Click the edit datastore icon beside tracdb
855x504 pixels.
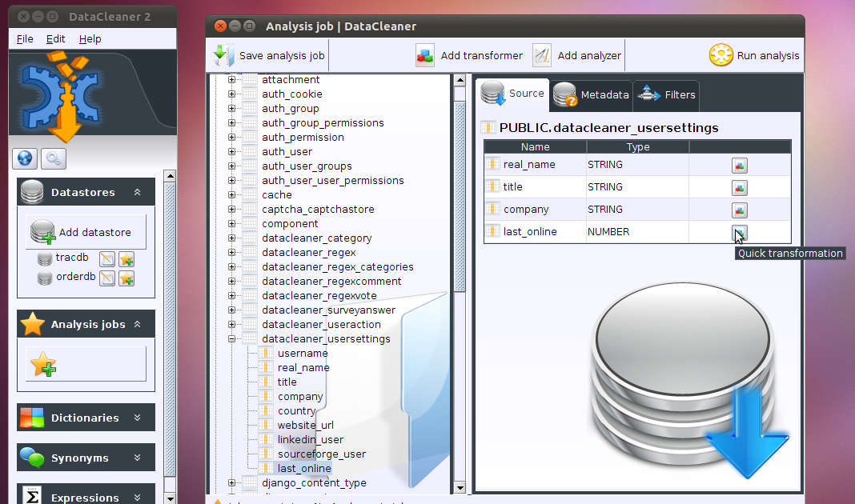pyautogui.click(x=109, y=258)
